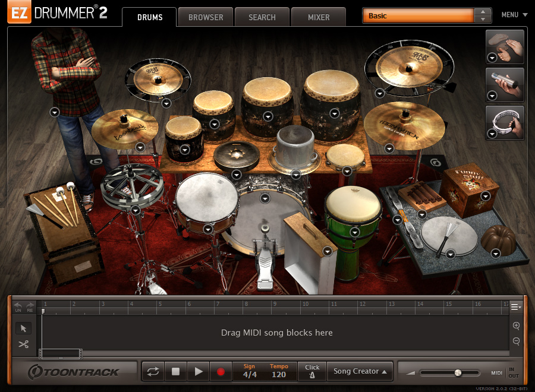
Task: Switch to the BROWSER tab
Action: point(206,17)
